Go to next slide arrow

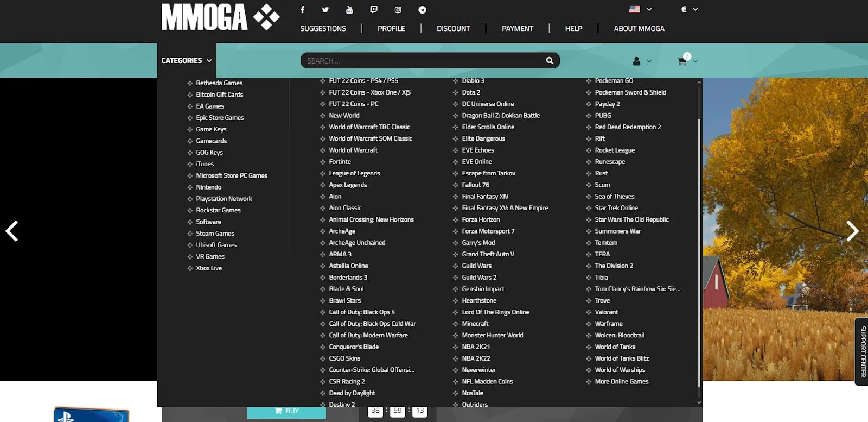point(852,231)
